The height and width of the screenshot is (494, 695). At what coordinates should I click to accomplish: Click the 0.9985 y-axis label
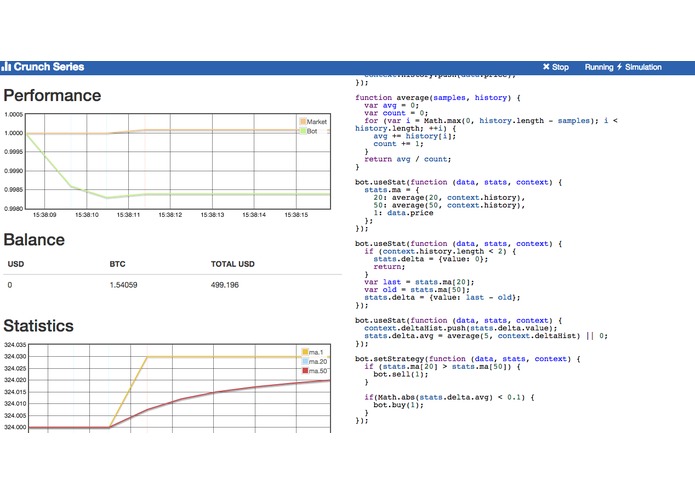(13, 190)
